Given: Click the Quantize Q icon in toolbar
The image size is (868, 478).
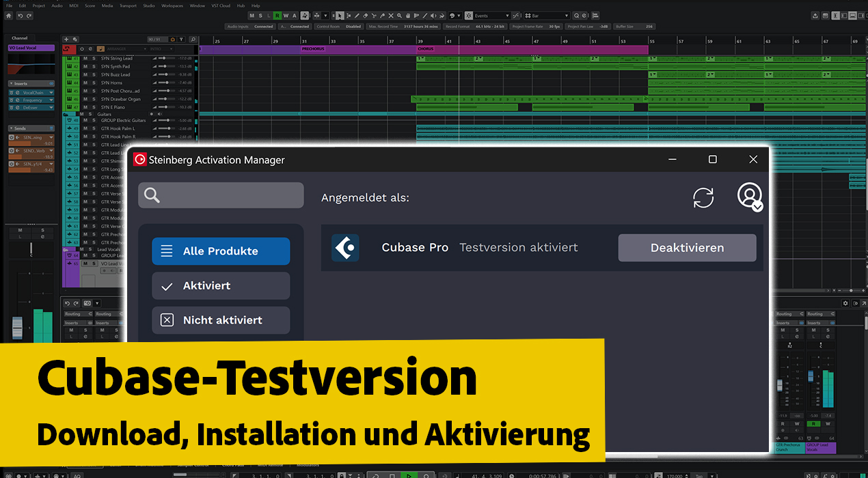Looking at the screenshot, I should point(576,16).
